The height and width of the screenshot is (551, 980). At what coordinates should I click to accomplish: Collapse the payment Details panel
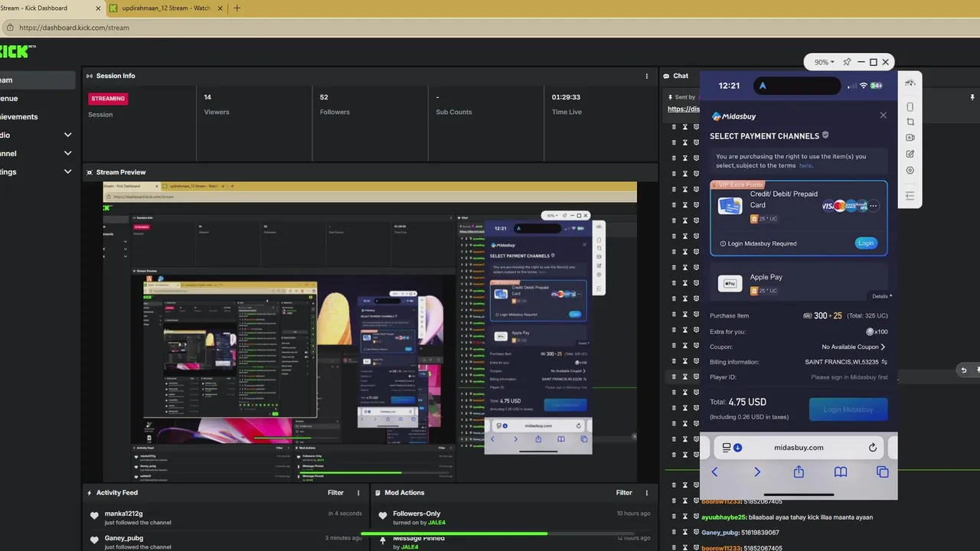coord(882,296)
